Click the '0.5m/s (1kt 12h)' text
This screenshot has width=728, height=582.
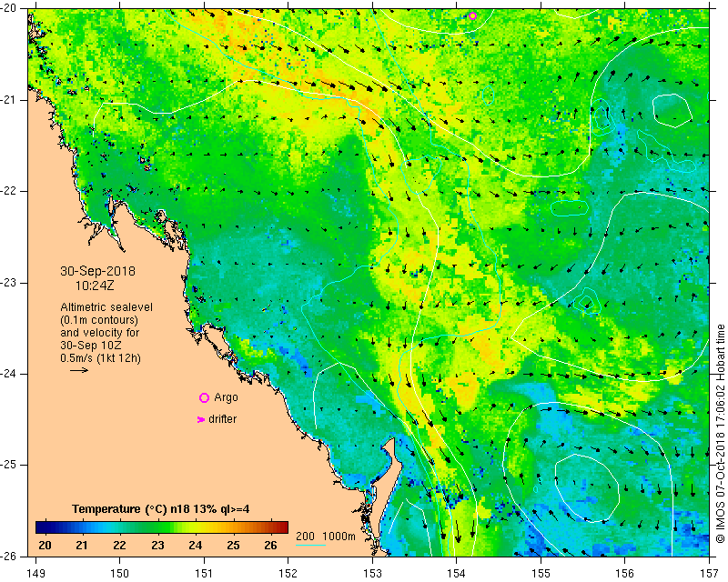[x=100, y=358]
